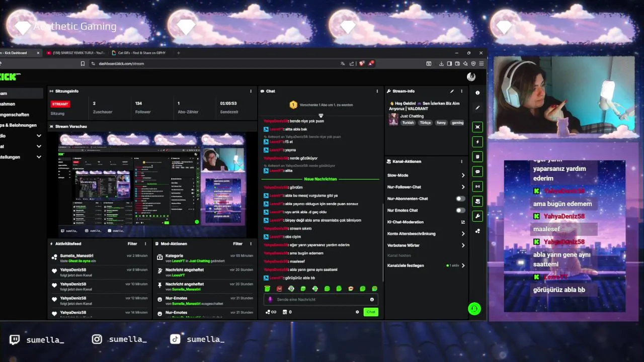Click the user profile avatar
The height and width of the screenshot is (362, 644).
(471, 76)
